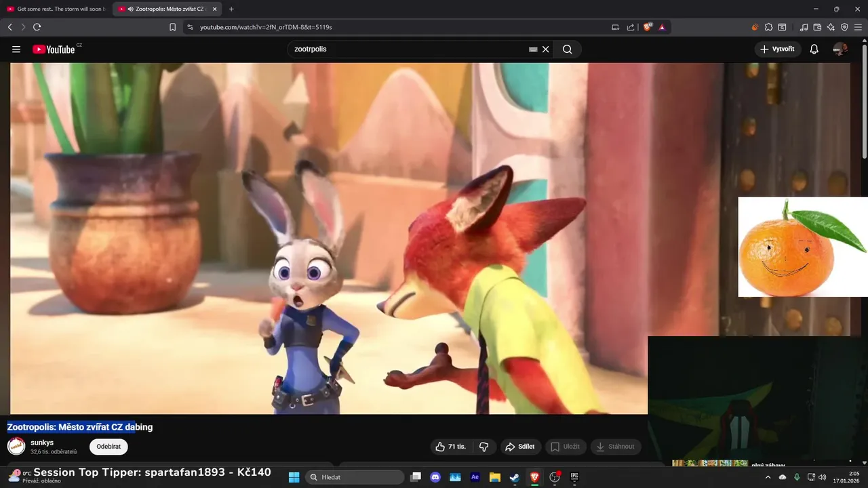Bookmark this page with bookmark icon

172,27
